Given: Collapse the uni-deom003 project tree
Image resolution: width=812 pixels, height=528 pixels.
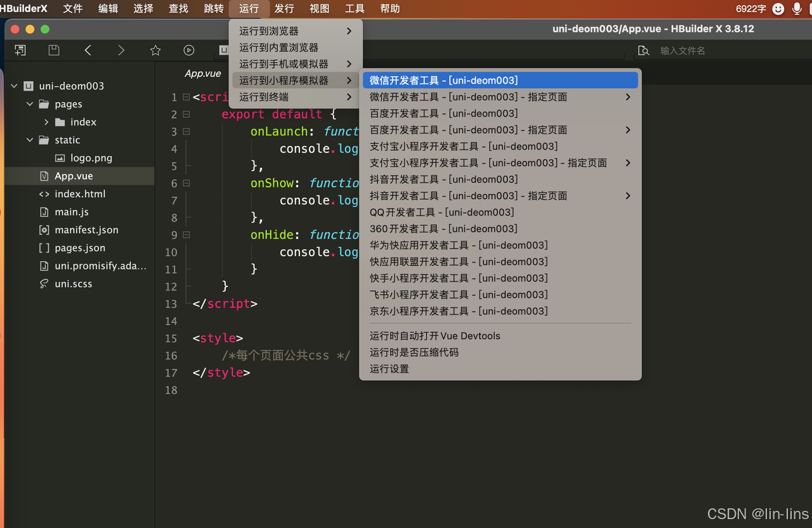Looking at the screenshot, I should [x=13, y=86].
